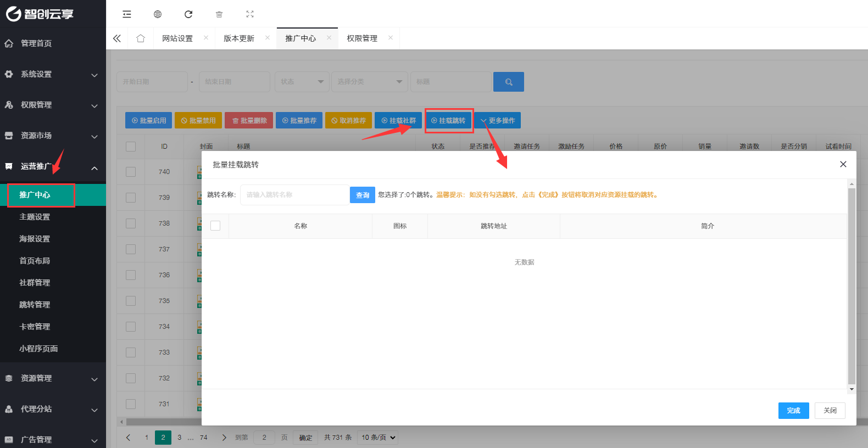Select all rows via main table header checkbox

(131, 147)
